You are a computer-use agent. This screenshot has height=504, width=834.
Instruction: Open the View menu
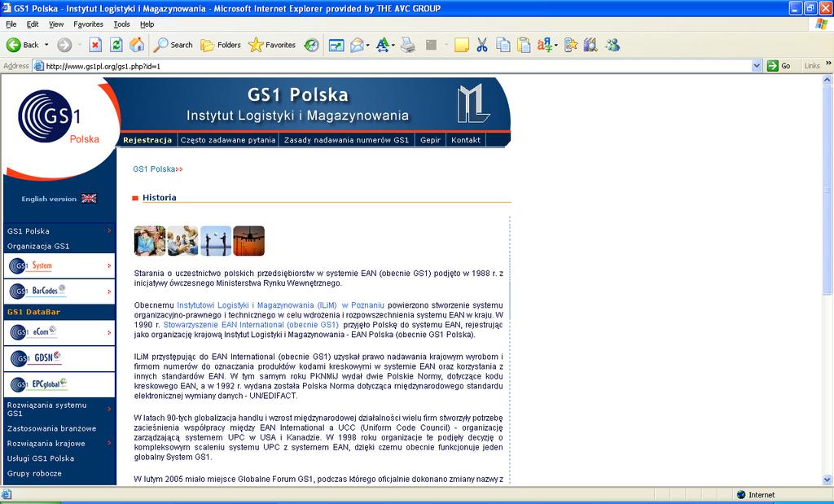(x=56, y=24)
